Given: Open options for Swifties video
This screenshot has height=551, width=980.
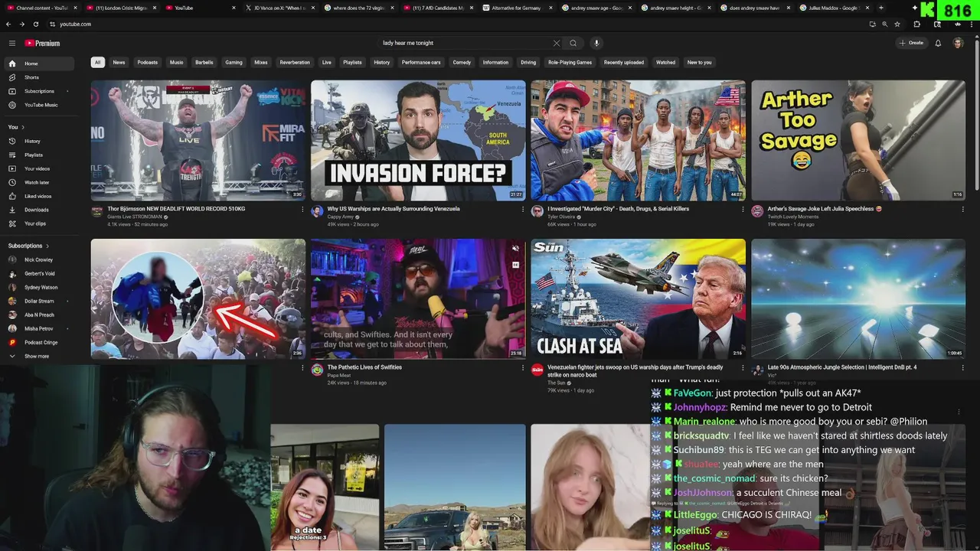Looking at the screenshot, I should (523, 367).
